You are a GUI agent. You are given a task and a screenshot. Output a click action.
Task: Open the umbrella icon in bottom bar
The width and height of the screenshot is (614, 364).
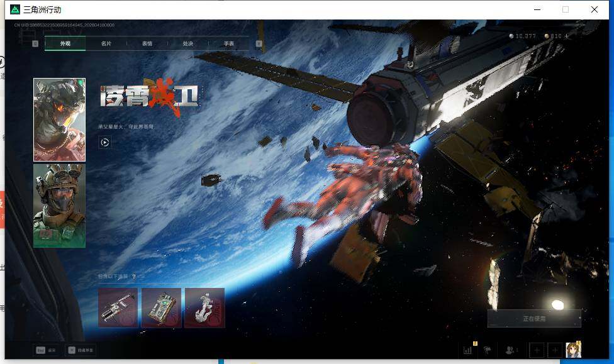(x=487, y=350)
